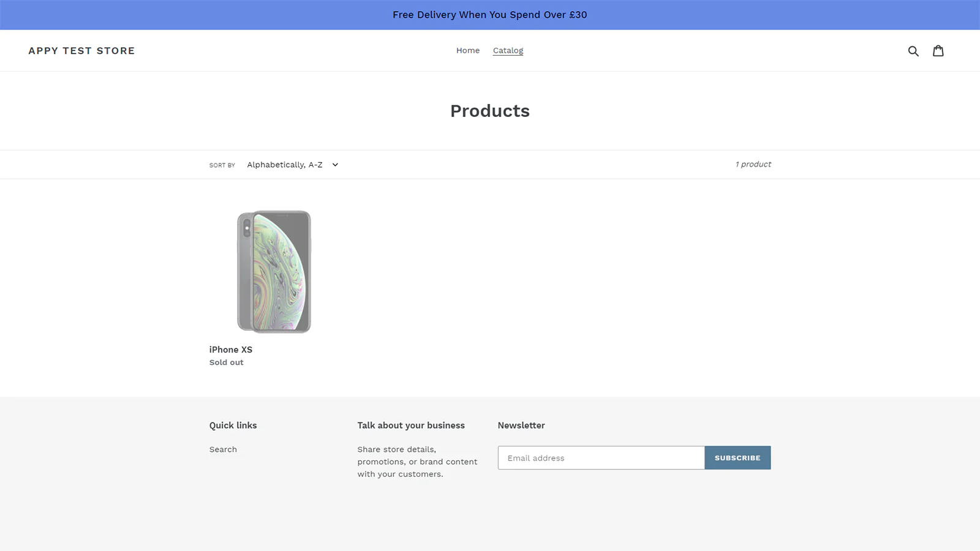Click the '1 product' count text
980x551 pixels.
(753, 164)
